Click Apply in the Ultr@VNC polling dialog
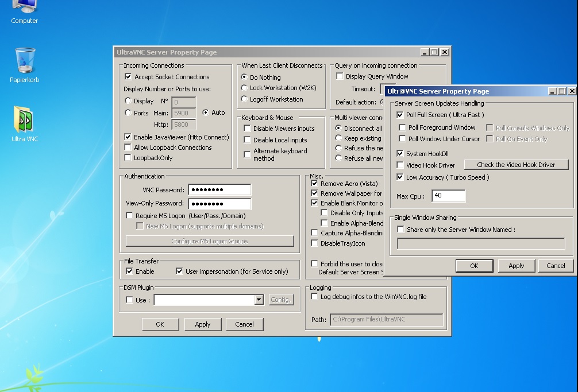Viewport: 578px width, 392px height. [x=516, y=266]
